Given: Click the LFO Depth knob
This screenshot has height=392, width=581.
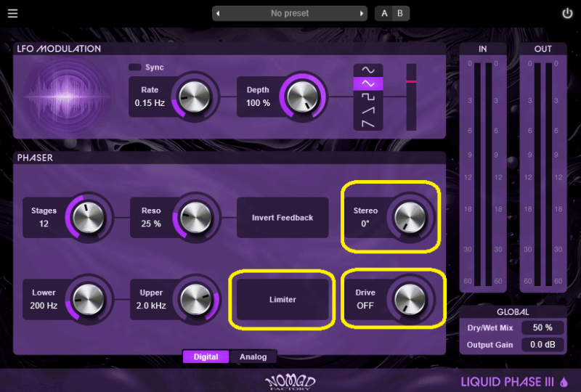Looking at the screenshot, I should tap(302, 97).
